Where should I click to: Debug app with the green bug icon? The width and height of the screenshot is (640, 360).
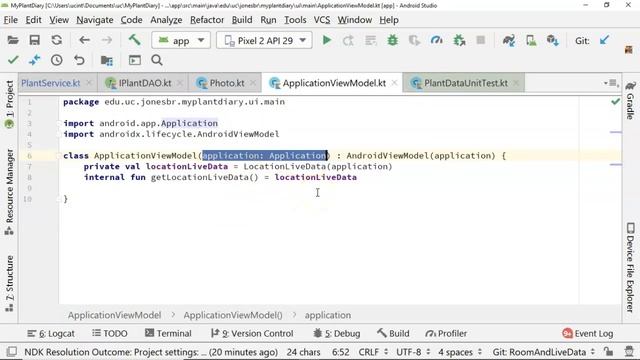coord(393,40)
